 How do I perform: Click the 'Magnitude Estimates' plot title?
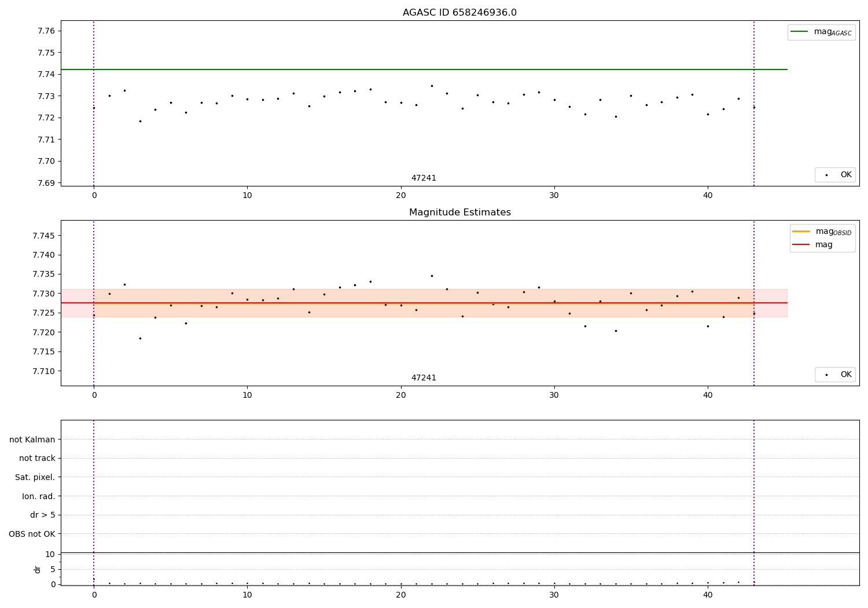pos(459,213)
